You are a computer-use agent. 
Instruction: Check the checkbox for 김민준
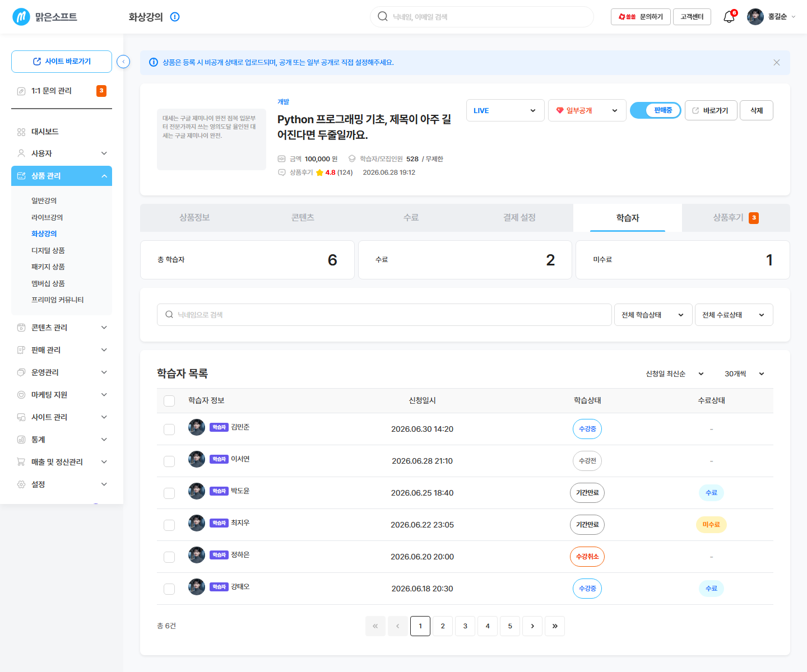pyautogui.click(x=169, y=430)
